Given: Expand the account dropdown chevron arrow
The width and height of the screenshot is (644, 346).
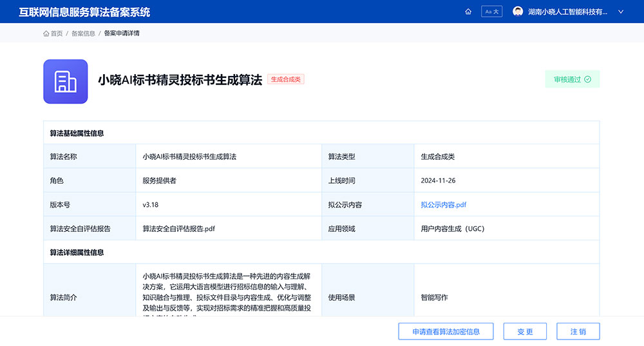Looking at the screenshot, I should click(621, 12).
